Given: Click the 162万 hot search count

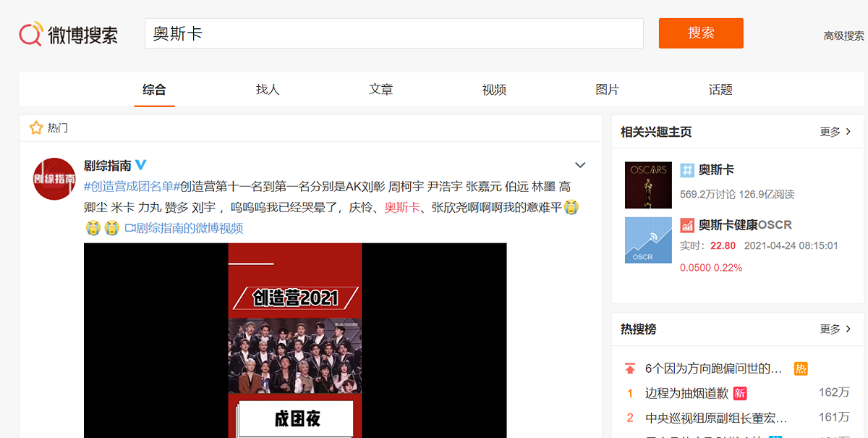Looking at the screenshot, I should [x=834, y=393].
